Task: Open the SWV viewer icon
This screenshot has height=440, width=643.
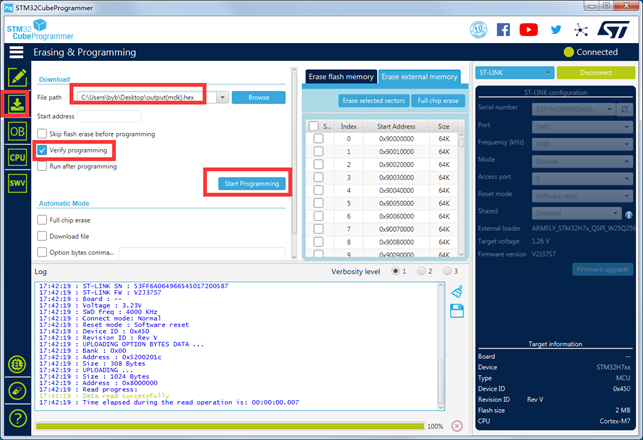Action: 17,183
